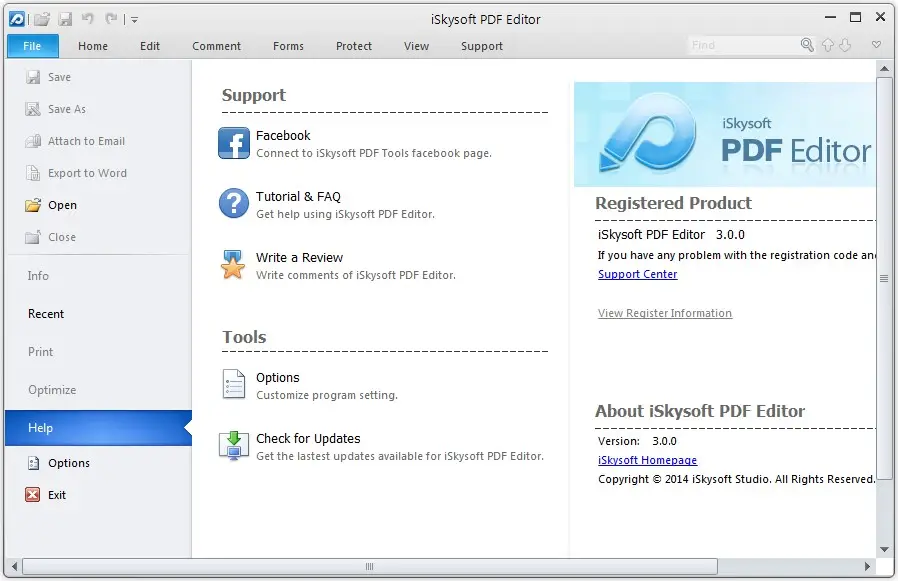The width and height of the screenshot is (898, 581).
Task: Click the redo arrow in quick access toolbar
Action: [111, 18]
